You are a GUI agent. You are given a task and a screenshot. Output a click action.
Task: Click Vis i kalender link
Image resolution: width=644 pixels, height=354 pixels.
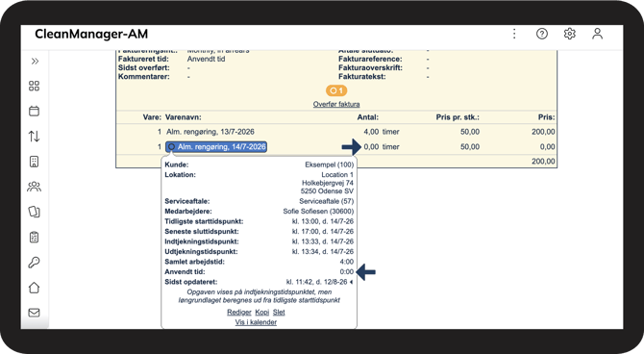pyautogui.click(x=256, y=322)
